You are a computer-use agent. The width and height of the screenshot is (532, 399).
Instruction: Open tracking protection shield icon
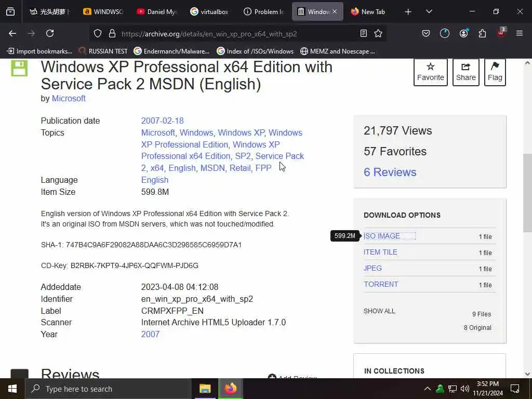click(98, 33)
